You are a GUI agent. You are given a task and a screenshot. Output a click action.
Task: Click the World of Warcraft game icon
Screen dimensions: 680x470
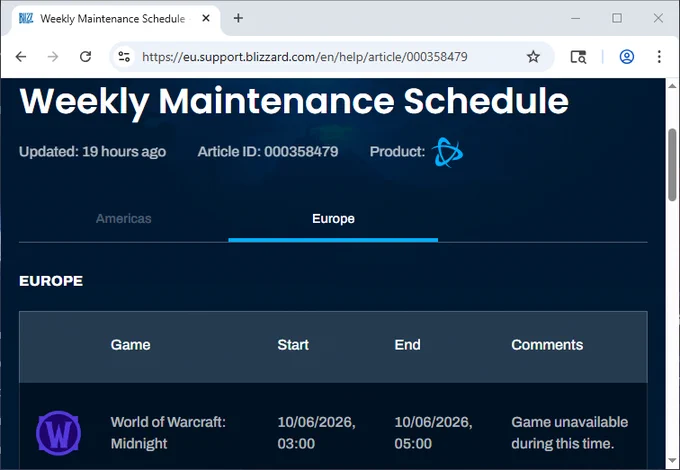[x=58, y=433]
